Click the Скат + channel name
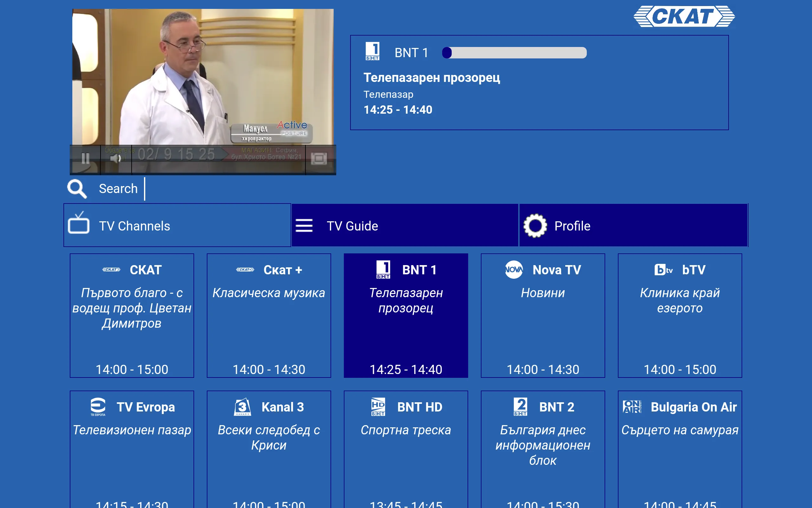 (283, 270)
